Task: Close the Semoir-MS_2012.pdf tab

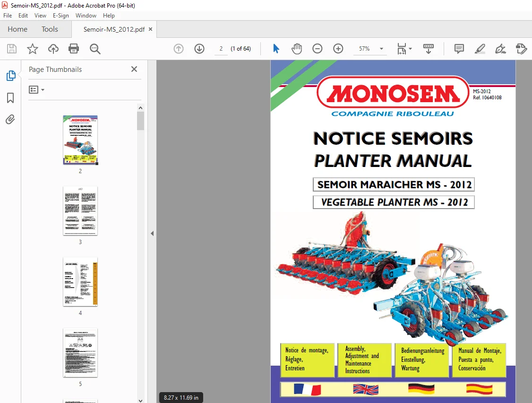Action: (150, 29)
